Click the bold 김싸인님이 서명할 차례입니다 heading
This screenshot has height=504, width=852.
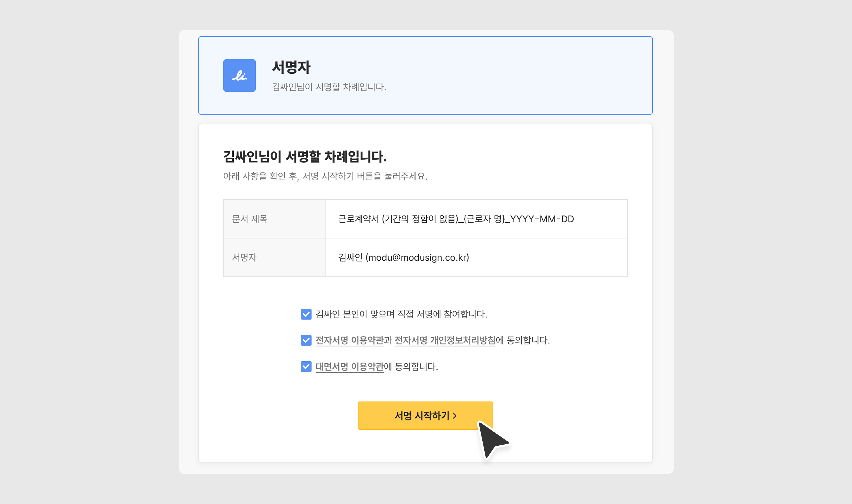(x=305, y=157)
